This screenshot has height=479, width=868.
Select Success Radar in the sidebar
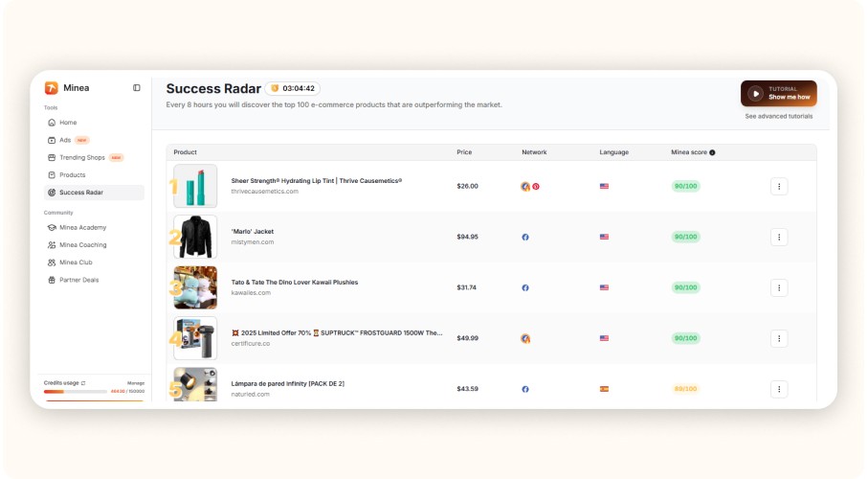(x=94, y=193)
